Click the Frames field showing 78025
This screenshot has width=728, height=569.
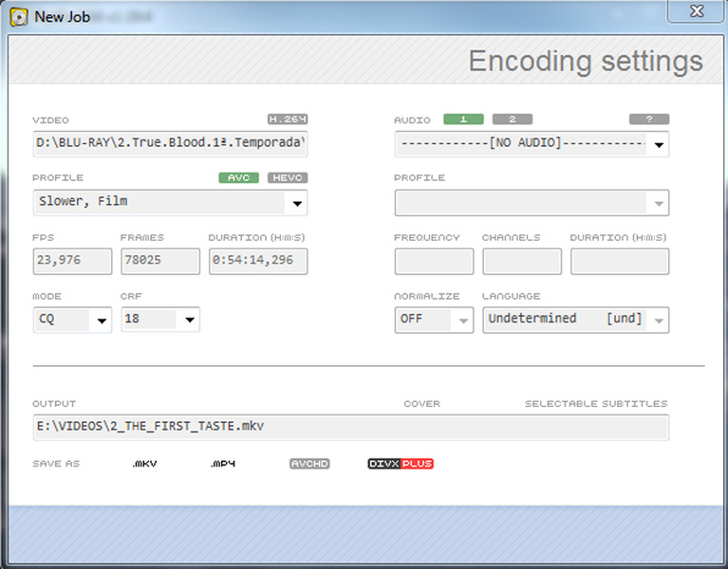click(160, 261)
